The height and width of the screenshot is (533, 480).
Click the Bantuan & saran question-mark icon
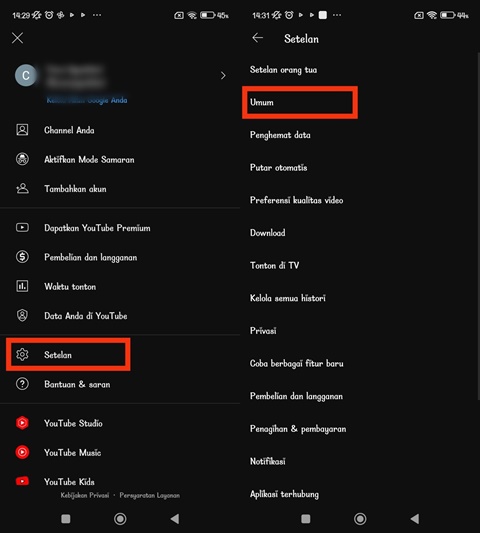click(x=22, y=384)
